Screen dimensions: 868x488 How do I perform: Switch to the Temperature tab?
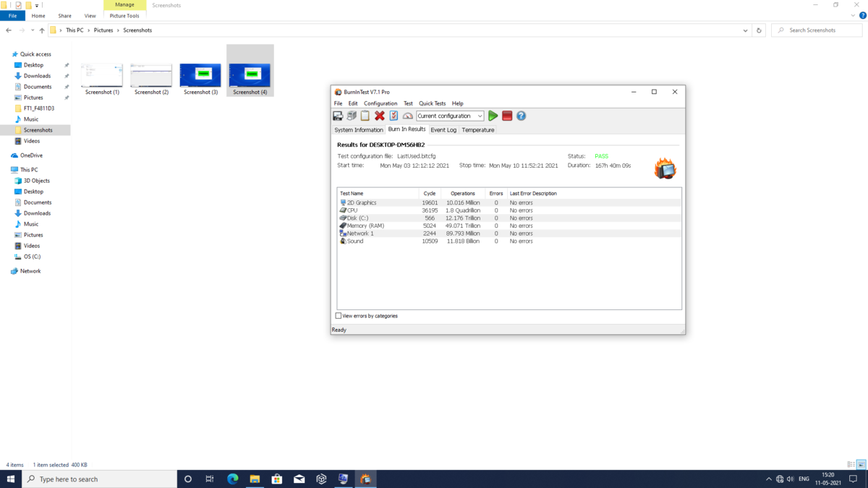click(x=478, y=130)
